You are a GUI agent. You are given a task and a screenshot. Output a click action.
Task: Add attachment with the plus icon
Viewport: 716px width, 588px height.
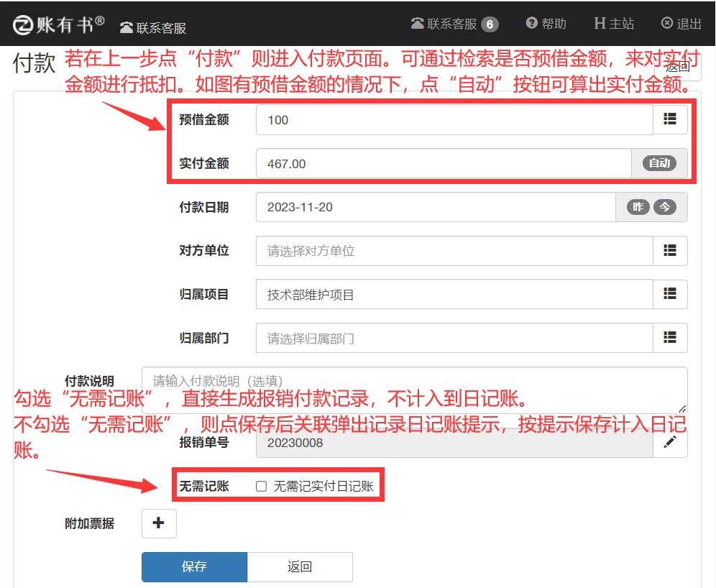click(x=159, y=523)
